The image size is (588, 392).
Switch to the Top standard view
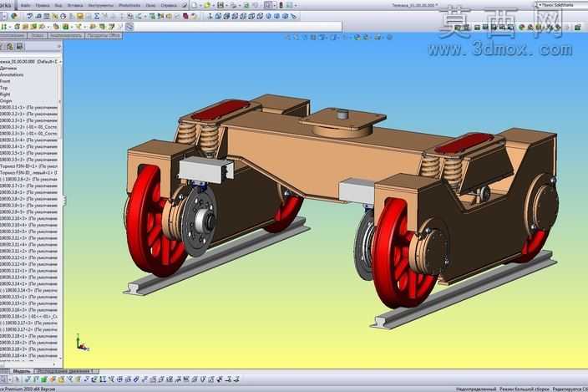coord(251,16)
